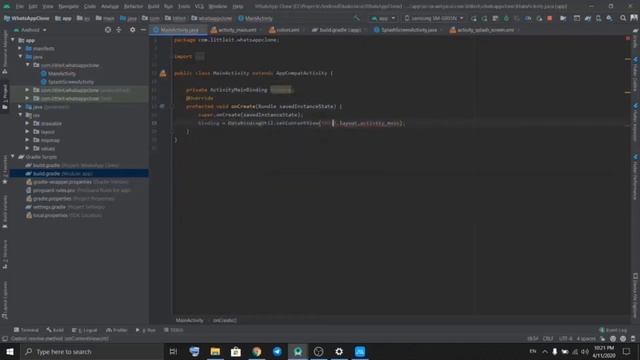Toggle the Project side tool window tab

[5, 97]
